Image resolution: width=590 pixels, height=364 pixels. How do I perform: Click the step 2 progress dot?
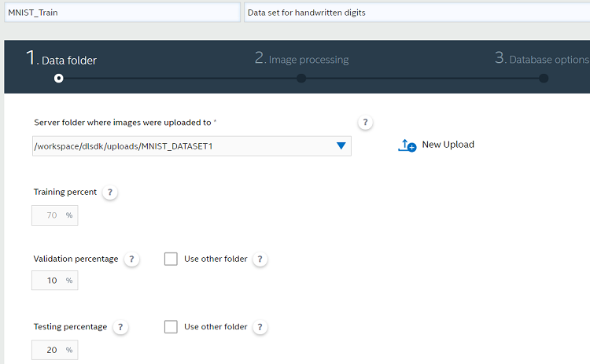(301, 78)
